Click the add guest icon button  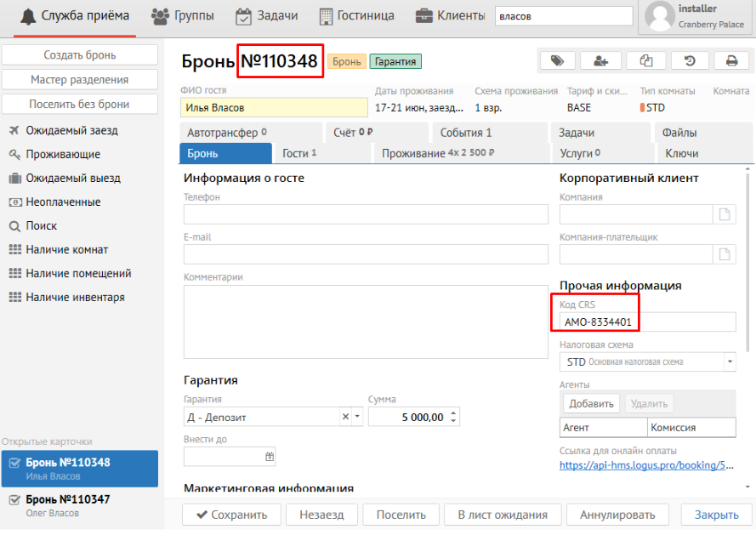(601, 60)
